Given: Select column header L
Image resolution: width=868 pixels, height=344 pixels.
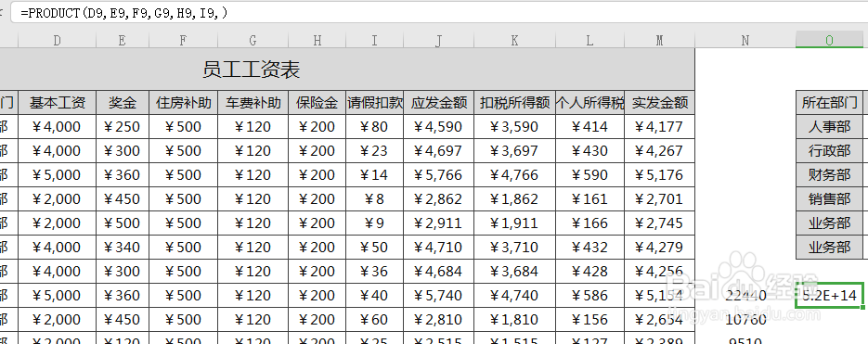Looking at the screenshot, I should [589, 40].
